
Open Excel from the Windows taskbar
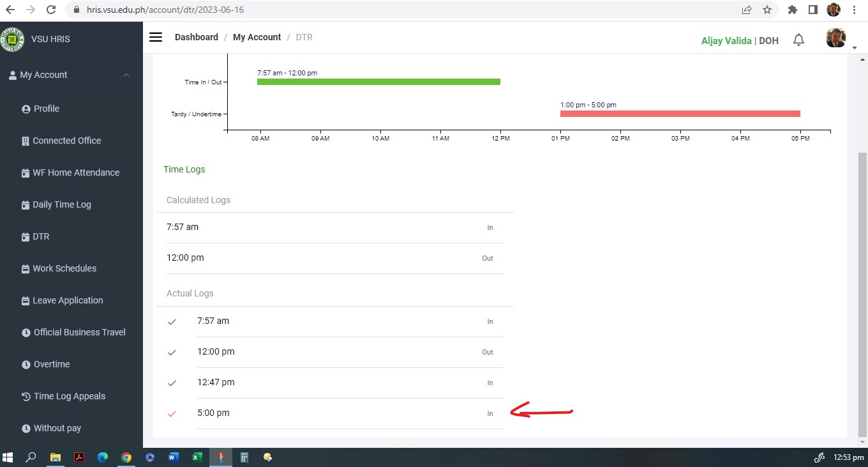coord(197,457)
